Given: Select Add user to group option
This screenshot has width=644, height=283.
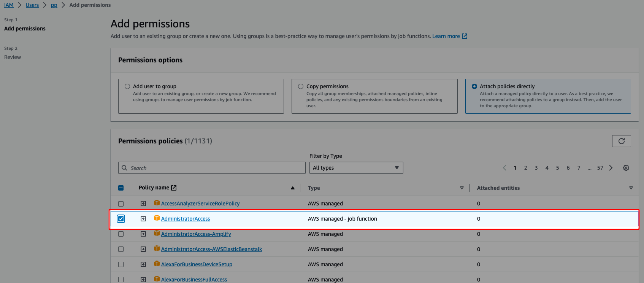Looking at the screenshot, I should coord(127,86).
